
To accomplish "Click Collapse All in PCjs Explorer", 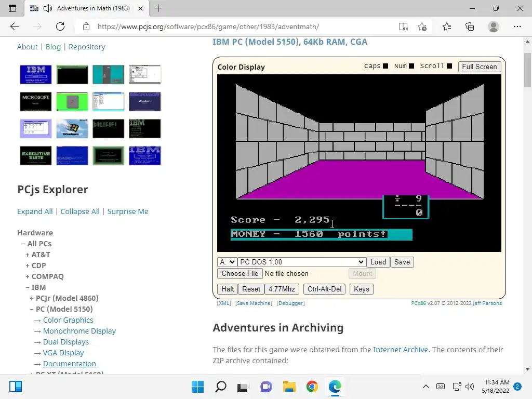I will pos(80,211).
